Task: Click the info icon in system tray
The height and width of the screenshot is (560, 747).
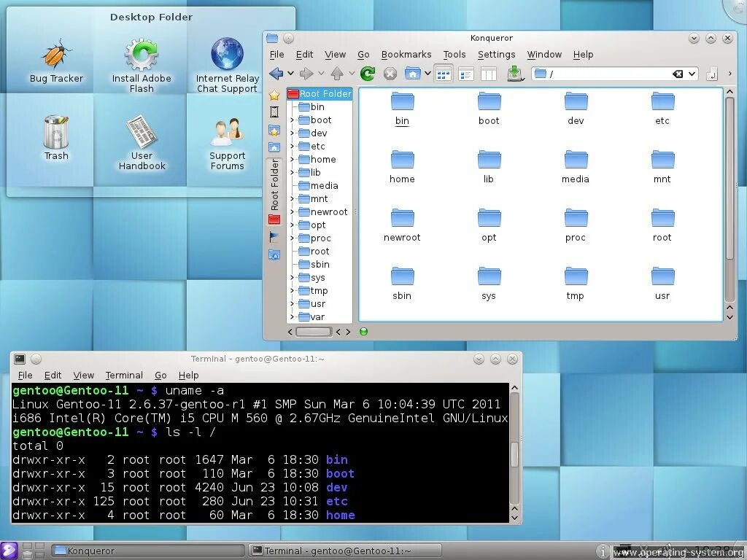Action: [602, 551]
